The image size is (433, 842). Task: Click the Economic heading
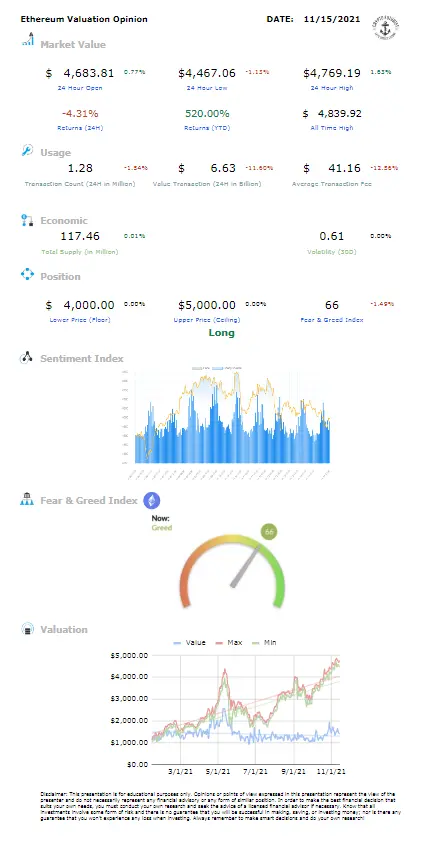[x=64, y=221]
